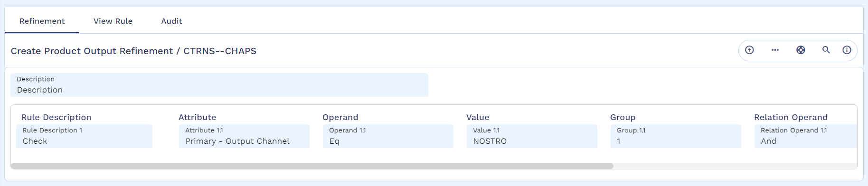The image size is (868, 186).
Task: Switch to the View Rule tab
Action: [113, 21]
